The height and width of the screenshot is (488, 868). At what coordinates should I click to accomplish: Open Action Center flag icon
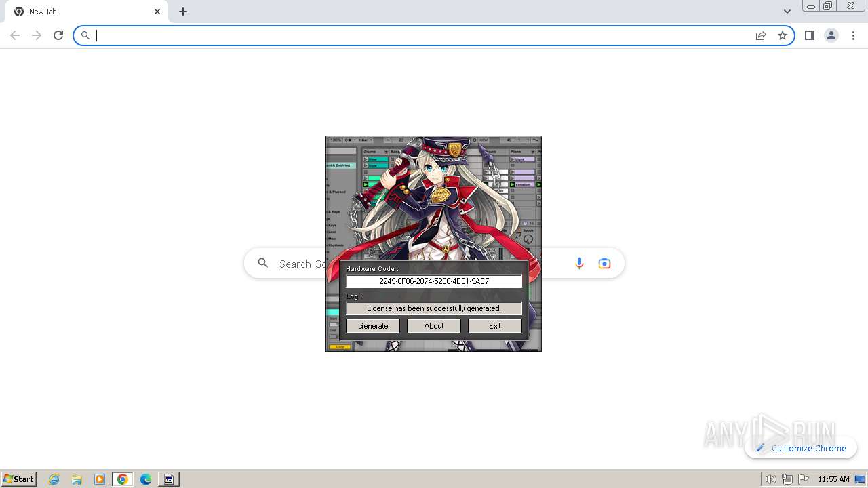pos(804,479)
